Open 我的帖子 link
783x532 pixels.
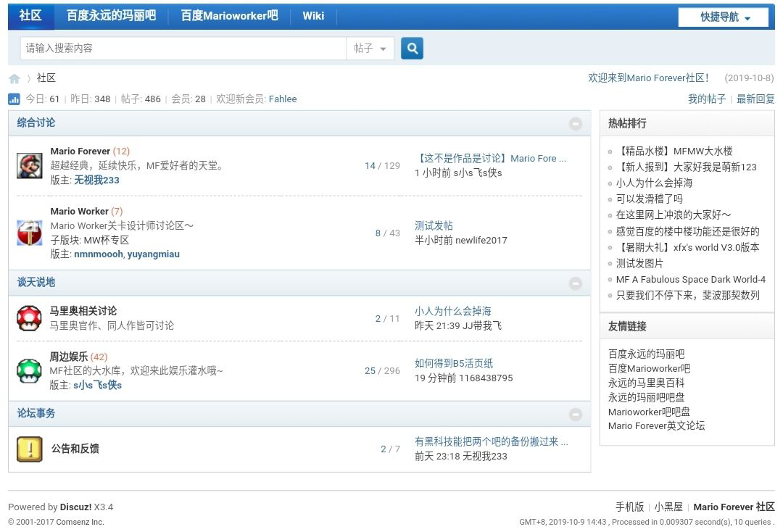click(707, 99)
